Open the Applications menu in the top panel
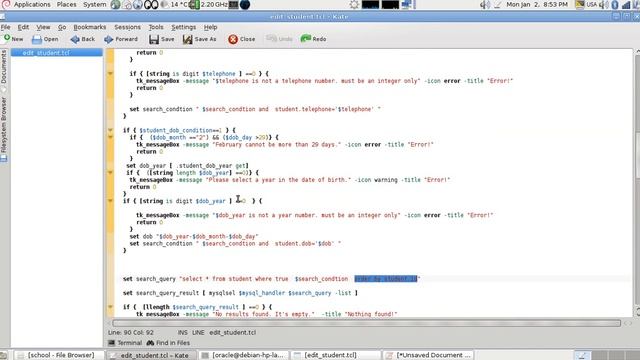640x360 pixels. (x=32, y=4)
